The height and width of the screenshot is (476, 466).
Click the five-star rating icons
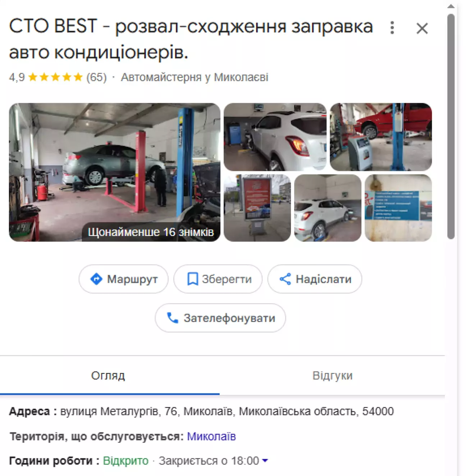55,77
